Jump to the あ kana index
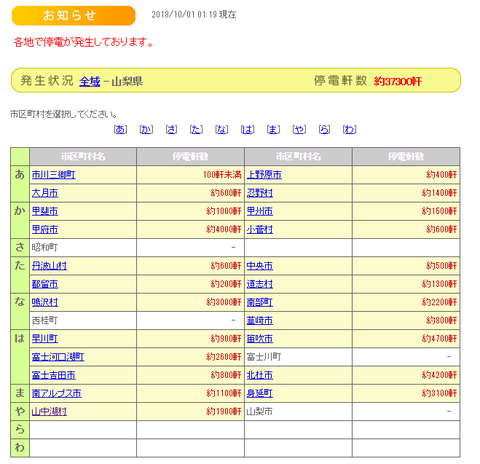This screenshot has width=480, height=464. [120, 129]
